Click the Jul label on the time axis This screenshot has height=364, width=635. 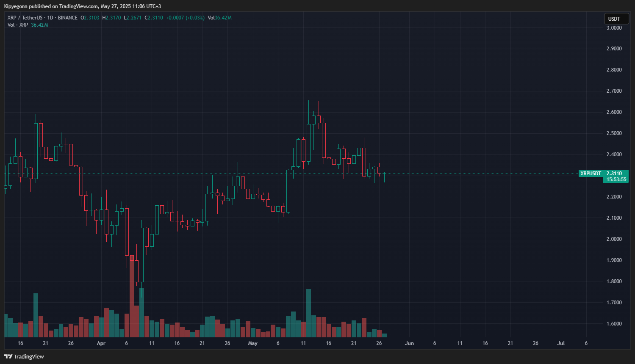(561, 343)
